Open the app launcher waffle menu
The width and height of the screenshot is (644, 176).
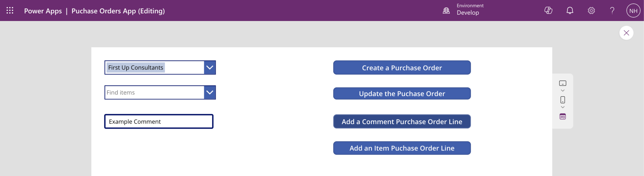(x=10, y=11)
